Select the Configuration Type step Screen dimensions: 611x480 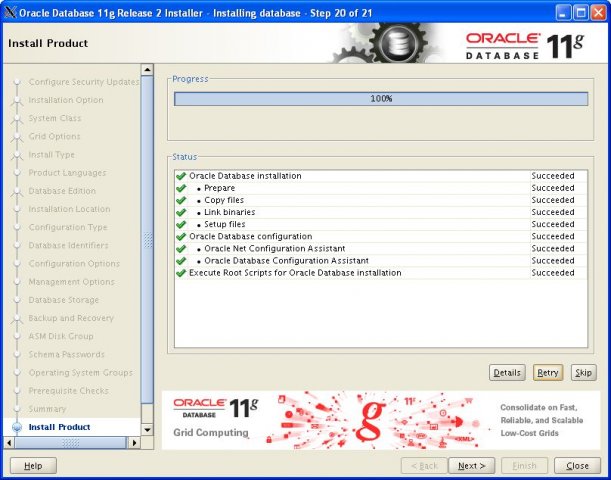click(67, 227)
